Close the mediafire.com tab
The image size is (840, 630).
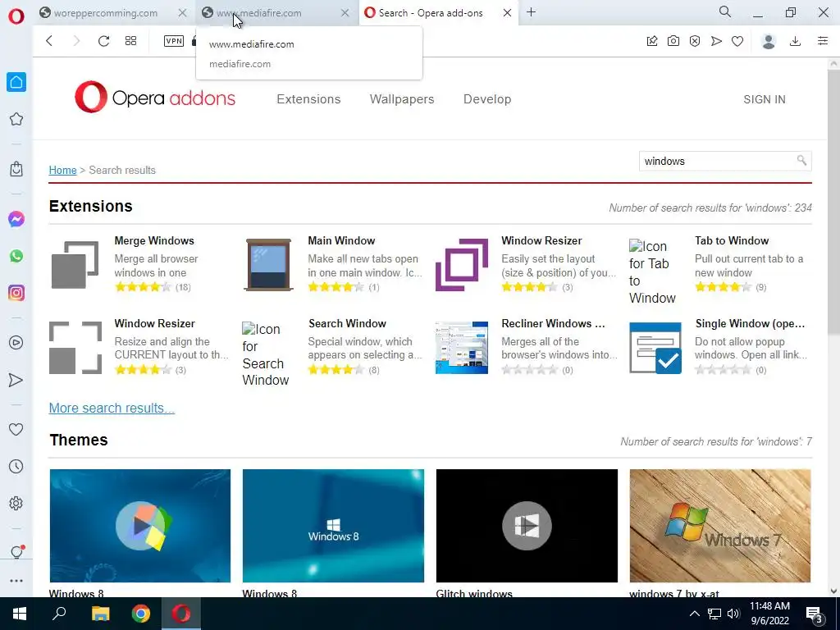click(x=345, y=13)
